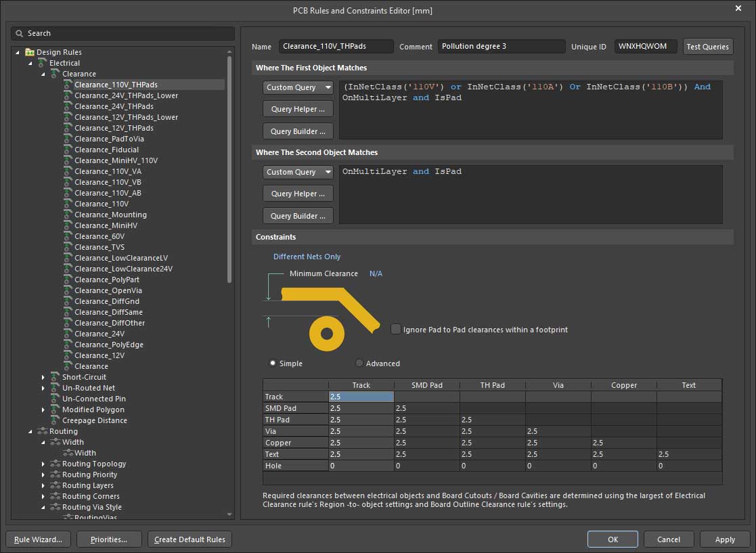
Task: Click the Comment input field
Action: pyautogui.click(x=501, y=46)
